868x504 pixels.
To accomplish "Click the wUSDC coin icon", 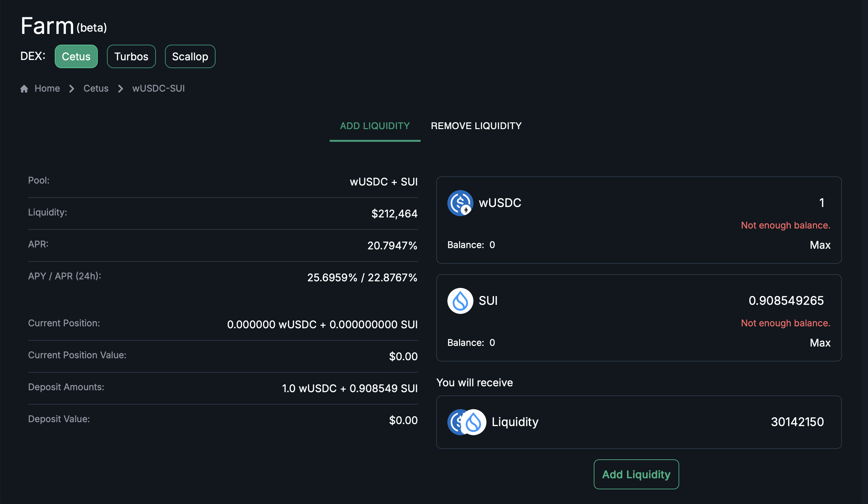I will (460, 203).
